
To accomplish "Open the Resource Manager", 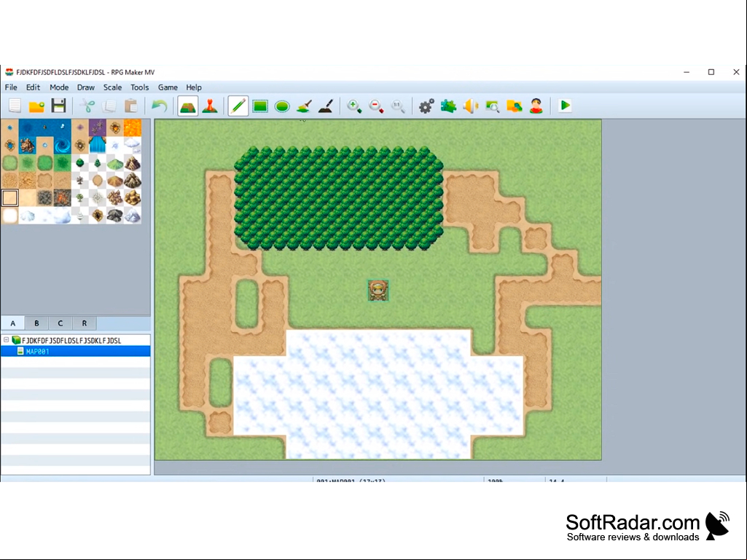I will (514, 106).
